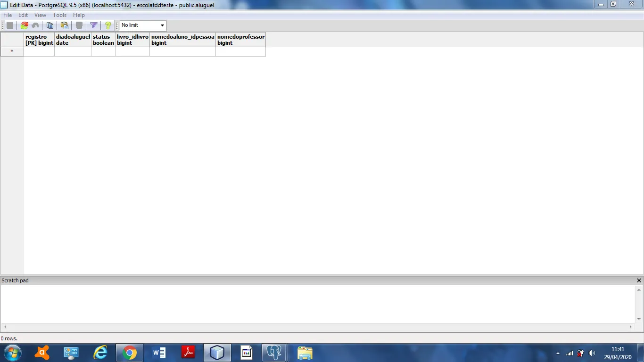Open Avast antivirus from the taskbar
This screenshot has height=362, width=644.
click(42, 353)
